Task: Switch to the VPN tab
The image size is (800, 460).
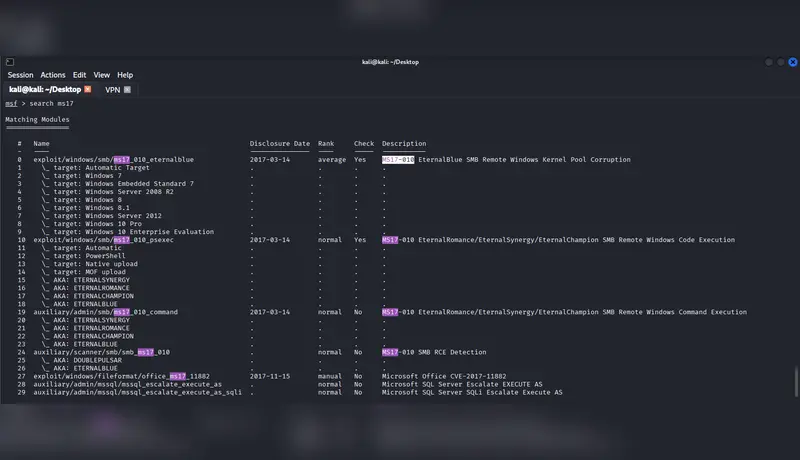Action: [112, 90]
